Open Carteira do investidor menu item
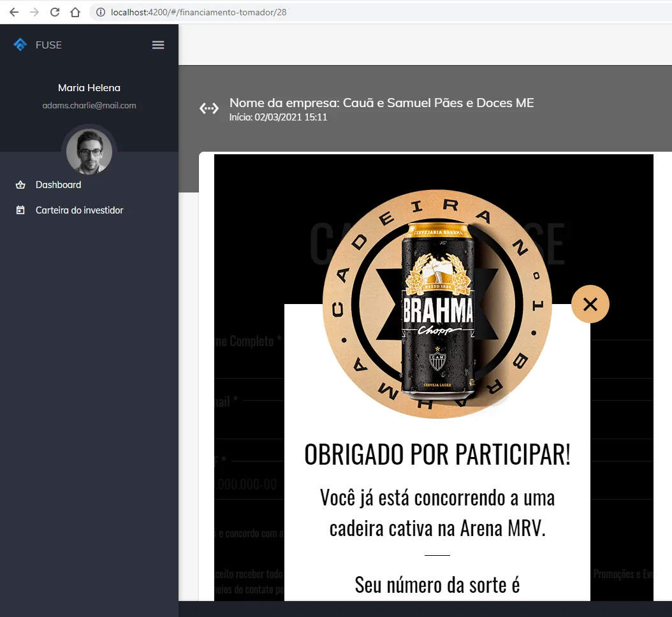Viewport: 672px width, 617px height. click(x=80, y=210)
